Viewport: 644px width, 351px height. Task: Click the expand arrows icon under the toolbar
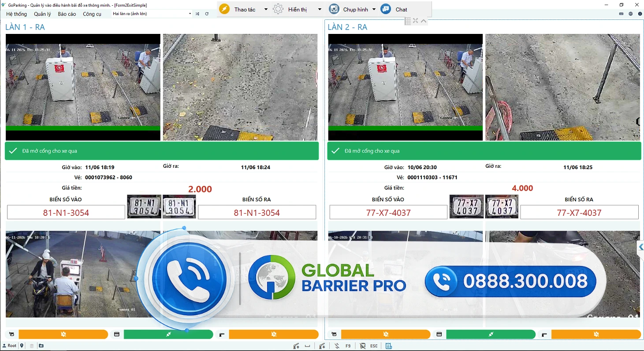[x=416, y=21]
